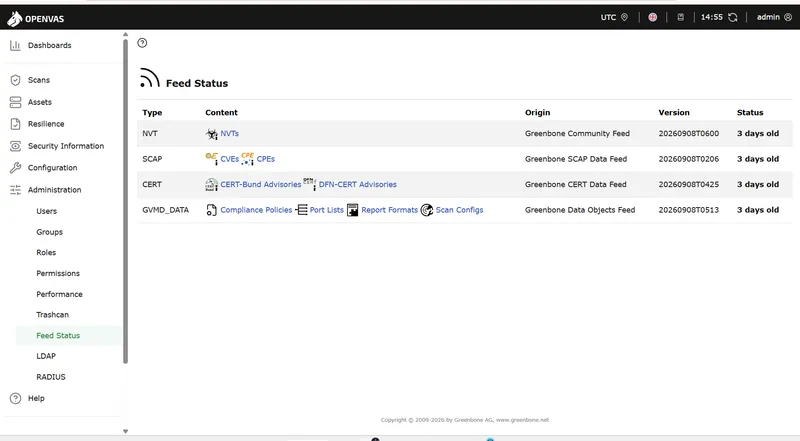This screenshot has width=800, height=441.
Task: Expand the Assets menu
Action: [x=40, y=102]
